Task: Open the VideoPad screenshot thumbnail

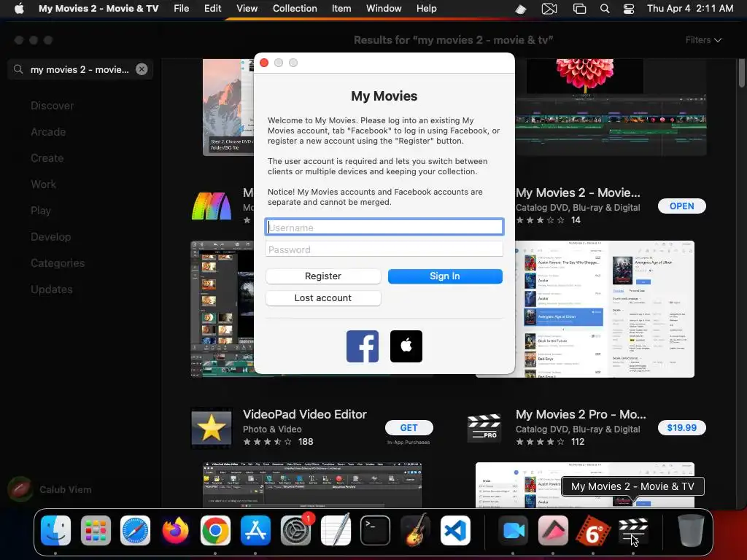Action: (312, 485)
